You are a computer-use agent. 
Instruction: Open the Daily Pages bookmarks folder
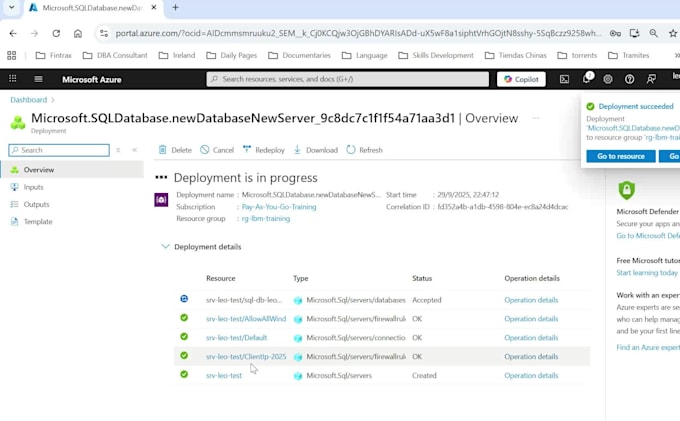pos(232,55)
